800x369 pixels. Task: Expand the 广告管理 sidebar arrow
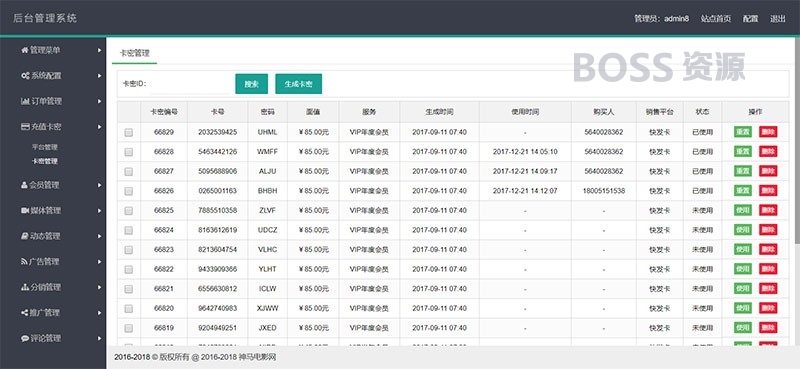[x=99, y=261]
